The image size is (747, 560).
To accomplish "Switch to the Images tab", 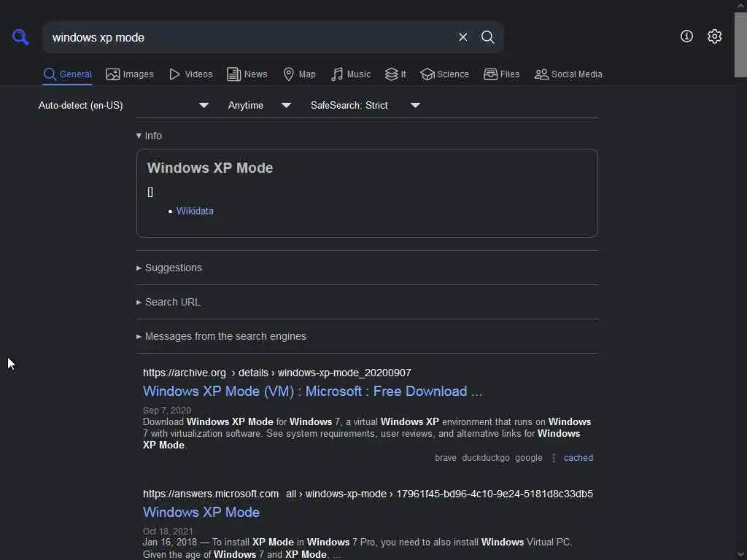I will [130, 74].
